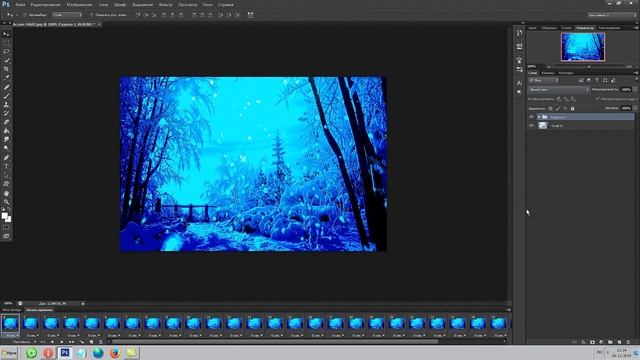Open the Изображение menu

point(79,4)
